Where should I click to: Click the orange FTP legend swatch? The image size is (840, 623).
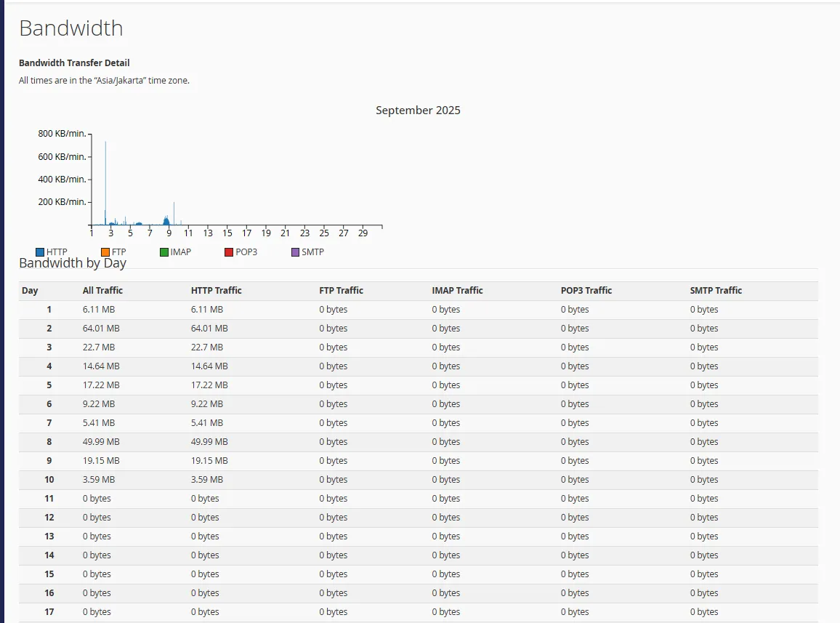(105, 252)
